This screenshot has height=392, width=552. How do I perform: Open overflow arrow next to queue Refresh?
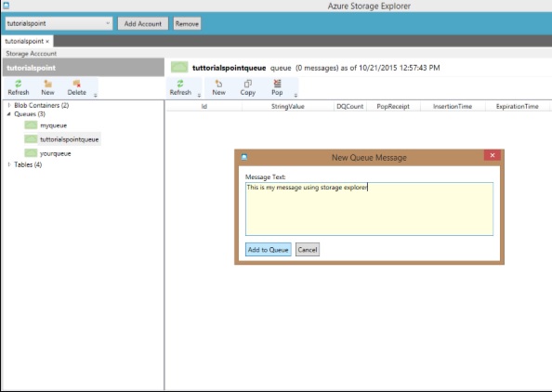tap(199, 96)
